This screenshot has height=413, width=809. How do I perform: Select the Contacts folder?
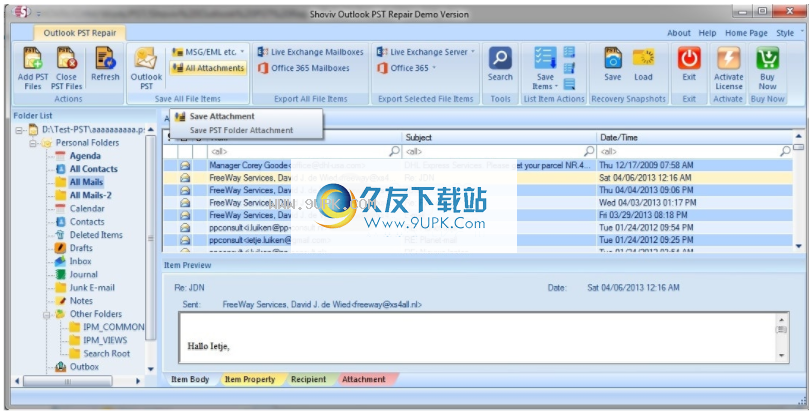87,222
